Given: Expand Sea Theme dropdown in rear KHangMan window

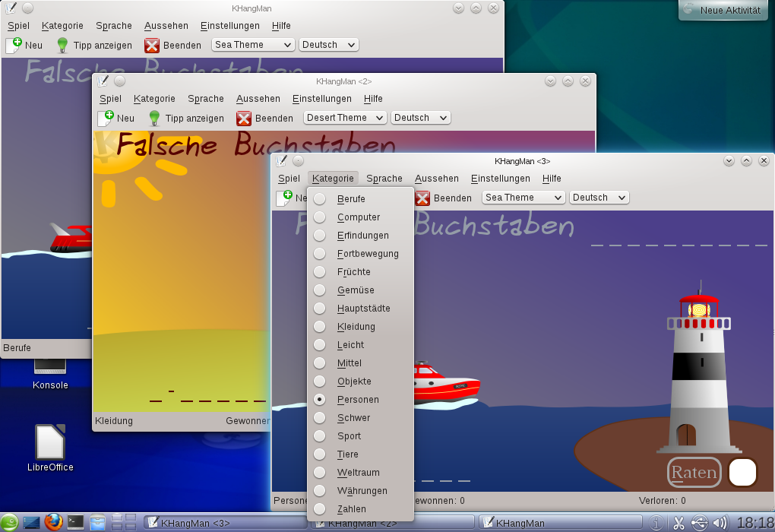Looking at the screenshot, I should 253,45.
